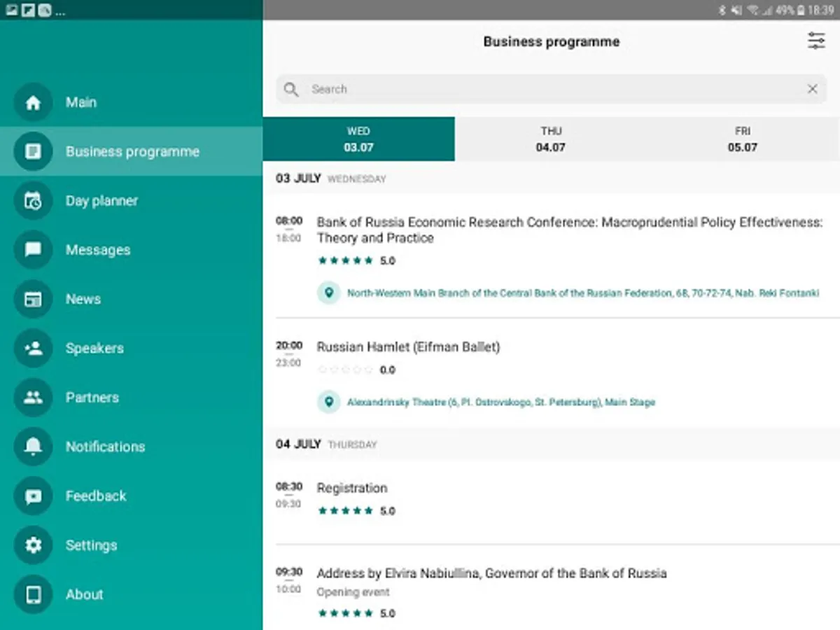Open the Messages chat bubble icon
Viewport: 840px width, 630px height.
pyautogui.click(x=33, y=250)
